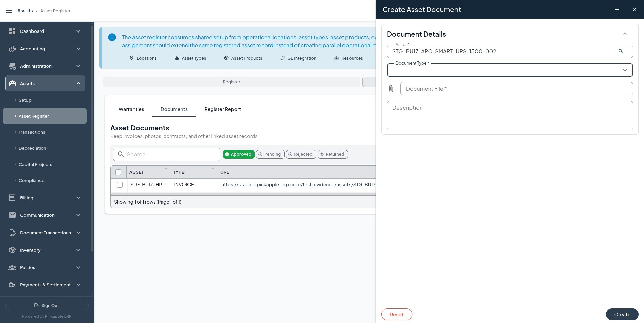644x323 pixels.
Task: Click the Description text area
Action: [510, 116]
